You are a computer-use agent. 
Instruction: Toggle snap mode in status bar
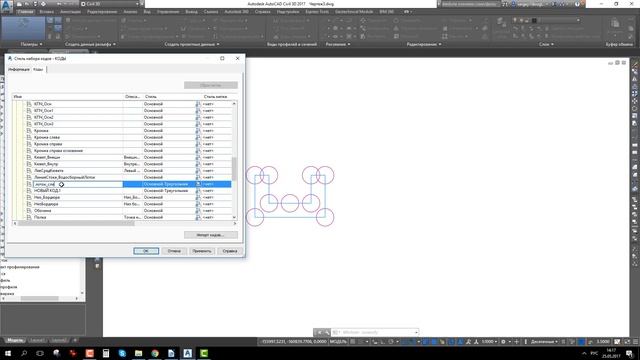(x=361, y=342)
